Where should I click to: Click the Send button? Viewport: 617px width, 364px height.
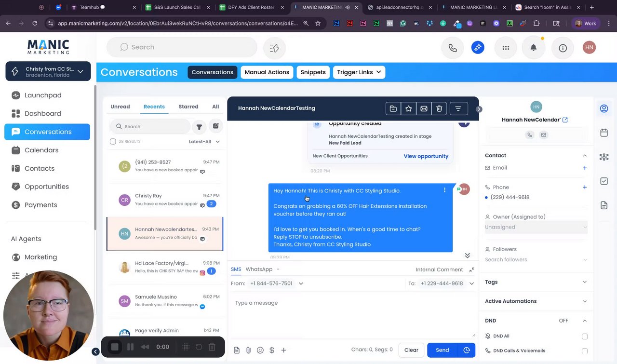point(442,350)
